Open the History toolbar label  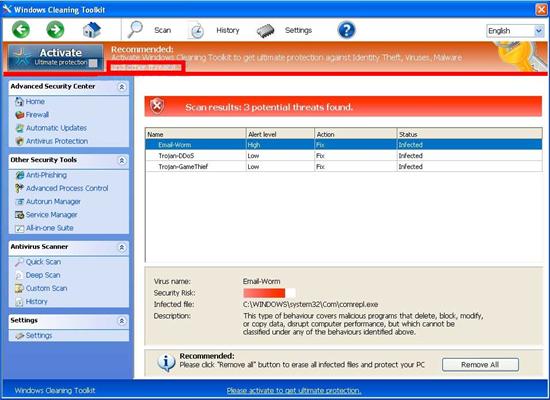(x=228, y=30)
